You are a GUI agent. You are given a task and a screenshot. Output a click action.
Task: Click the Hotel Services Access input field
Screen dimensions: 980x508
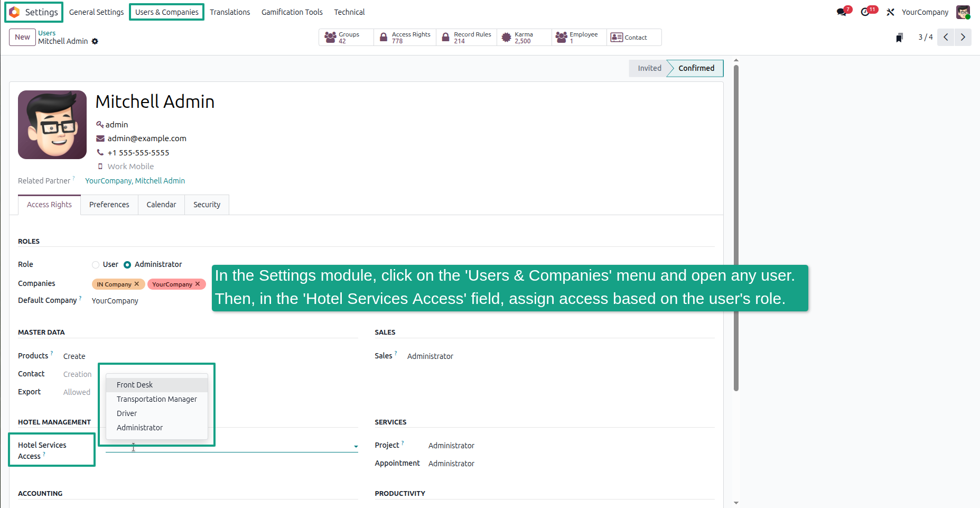pyautogui.click(x=231, y=446)
